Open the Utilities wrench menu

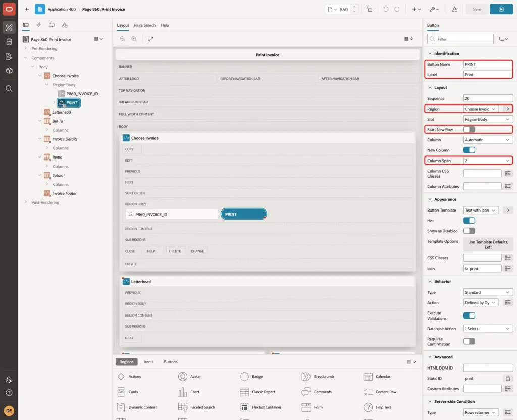tap(434, 9)
